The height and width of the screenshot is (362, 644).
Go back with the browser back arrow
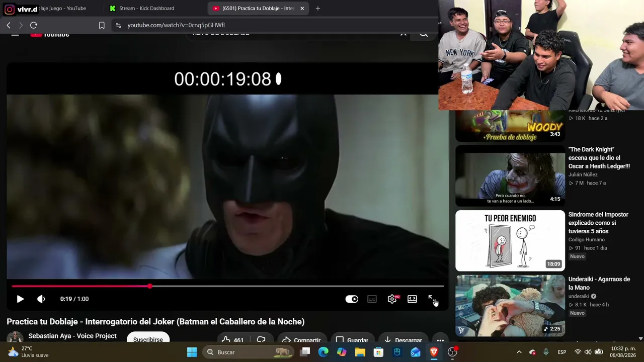coord(9,25)
